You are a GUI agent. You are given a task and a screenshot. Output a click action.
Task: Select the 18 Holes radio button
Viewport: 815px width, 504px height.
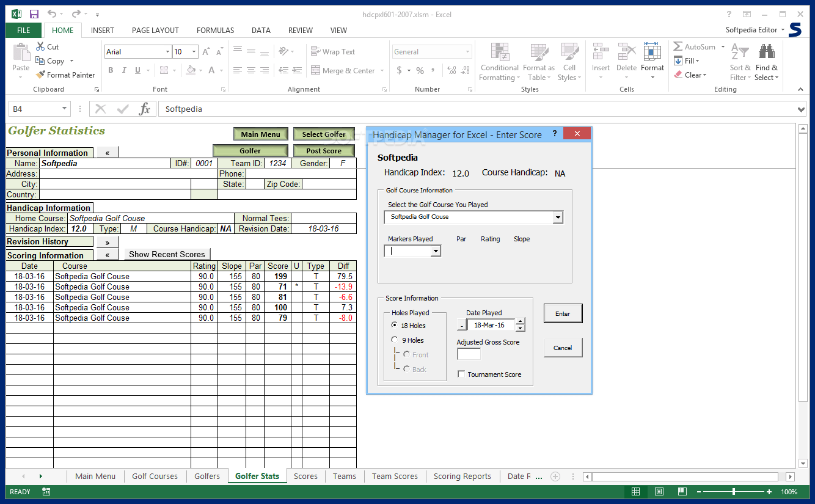coord(395,326)
